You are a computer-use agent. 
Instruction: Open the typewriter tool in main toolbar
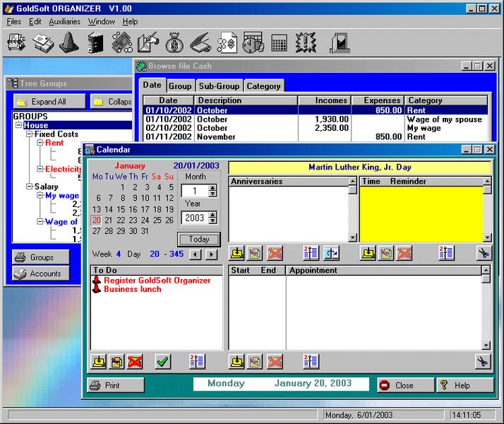click(16, 43)
